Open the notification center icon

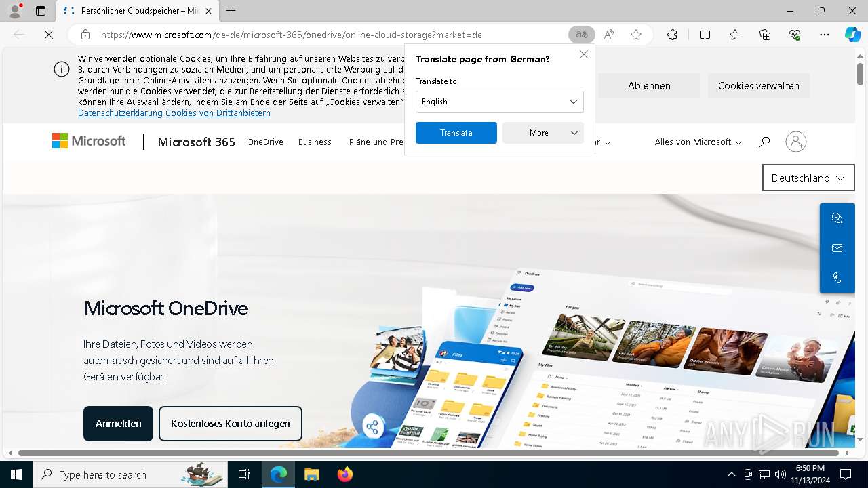pyautogui.click(x=846, y=474)
